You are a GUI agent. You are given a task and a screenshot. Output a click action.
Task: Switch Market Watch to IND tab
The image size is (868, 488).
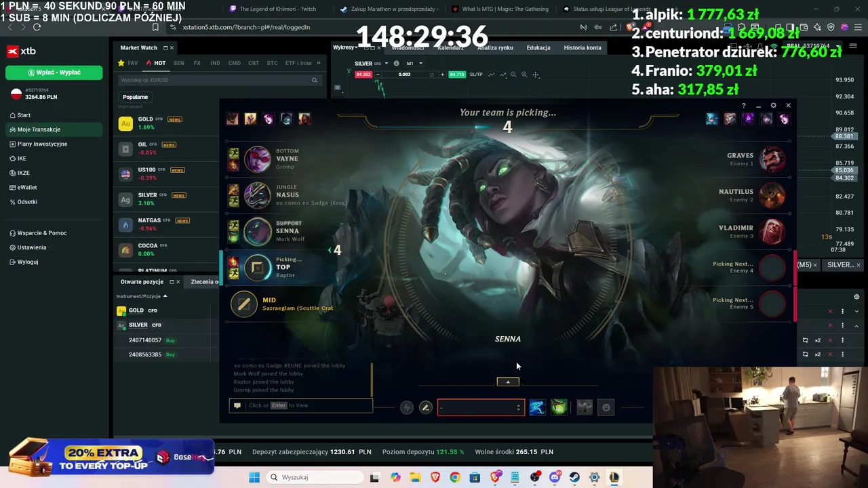tap(215, 63)
